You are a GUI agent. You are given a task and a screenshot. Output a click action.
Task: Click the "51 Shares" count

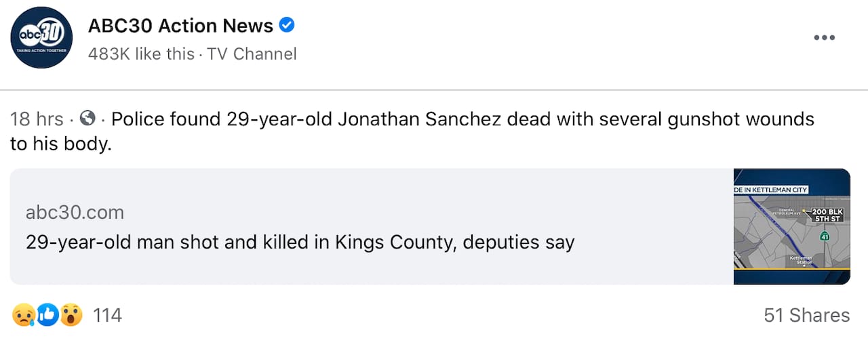click(x=806, y=315)
